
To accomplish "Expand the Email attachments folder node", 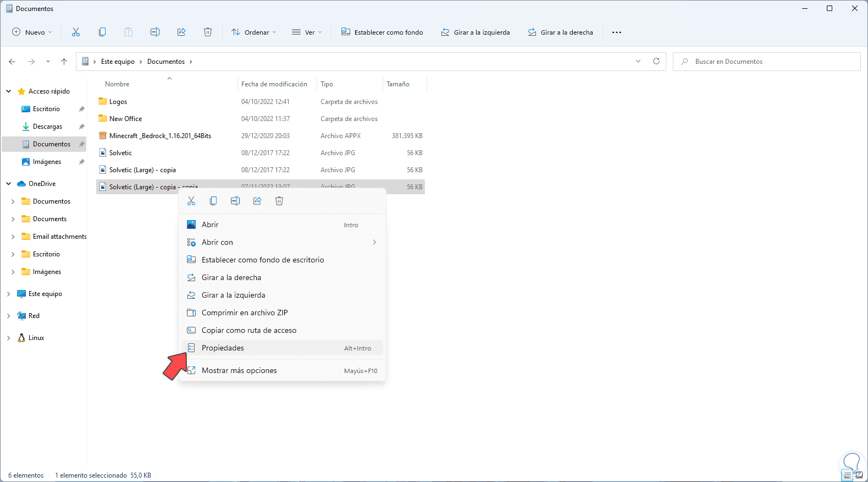I will [x=13, y=237].
